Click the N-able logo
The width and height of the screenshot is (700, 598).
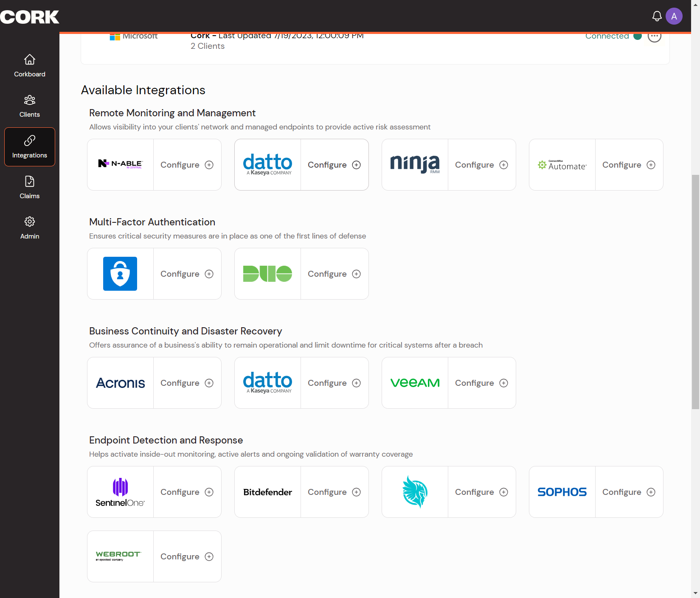click(x=121, y=164)
